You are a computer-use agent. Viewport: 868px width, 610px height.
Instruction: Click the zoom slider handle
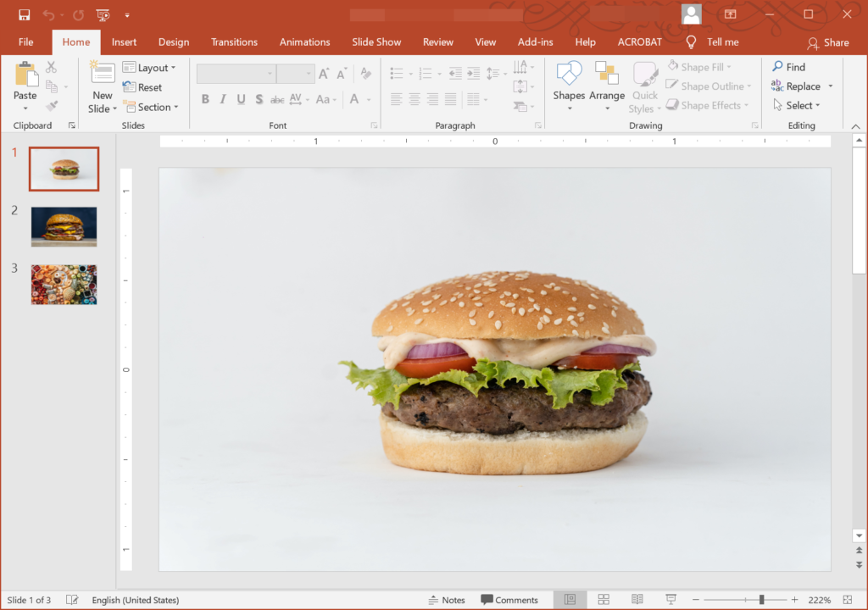point(762,600)
